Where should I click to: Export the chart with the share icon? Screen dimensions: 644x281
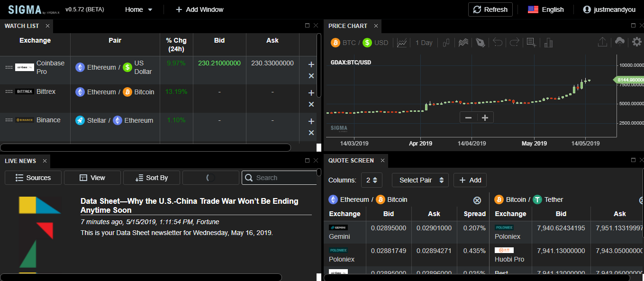602,42
